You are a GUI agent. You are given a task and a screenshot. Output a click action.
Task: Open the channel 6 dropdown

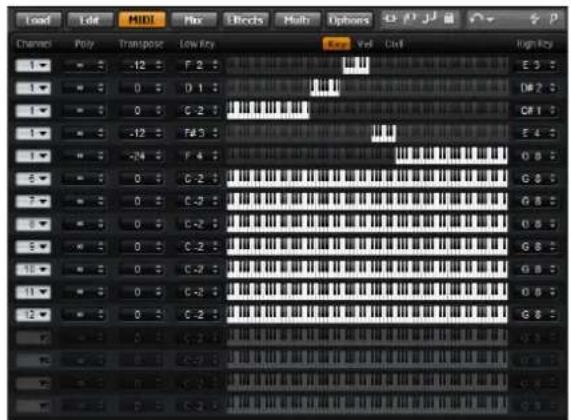tap(33, 179)
